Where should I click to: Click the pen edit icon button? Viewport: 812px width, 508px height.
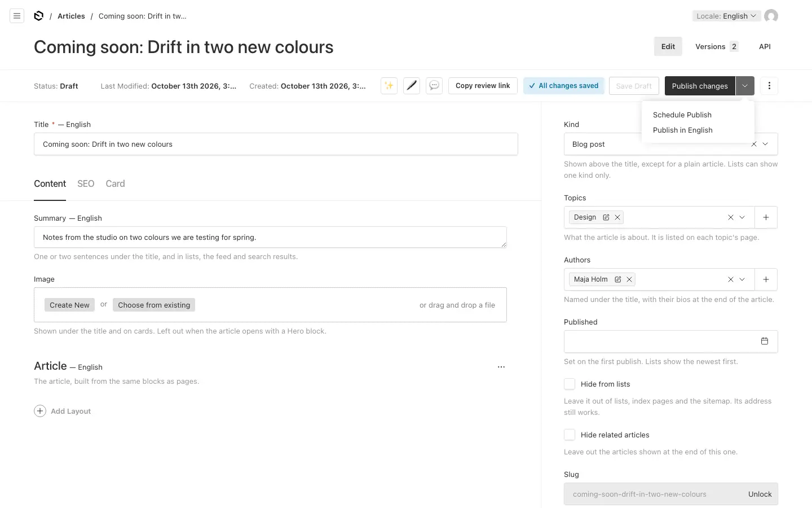412,86
